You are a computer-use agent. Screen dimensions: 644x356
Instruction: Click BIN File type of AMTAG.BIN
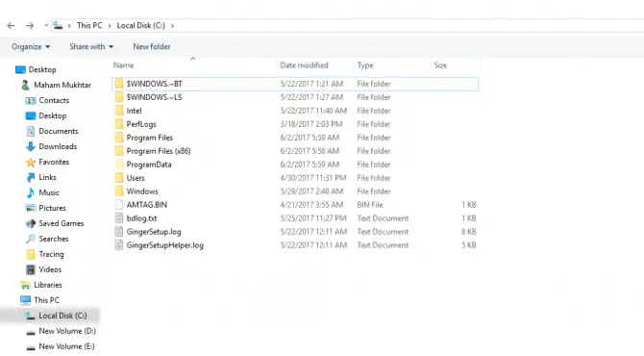tap(370, 205)
